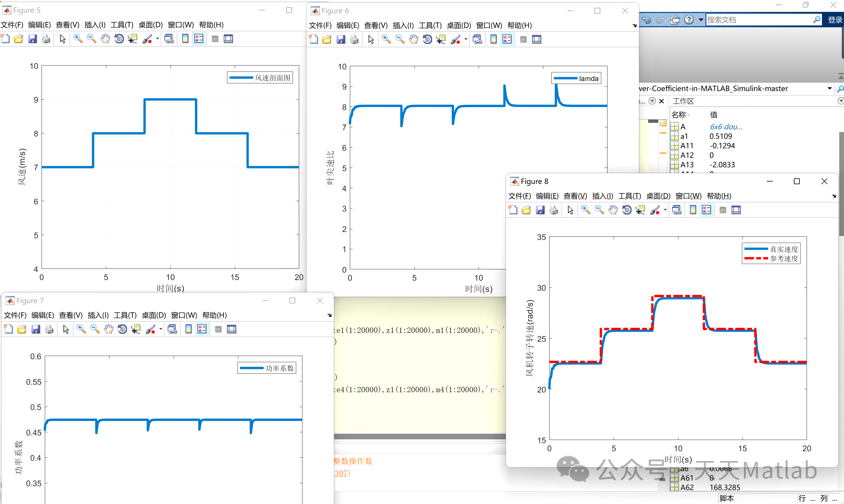This screenshot has height=504, width=844.
Task: Open Brush color dropdown in Figure 6
Action: click(x=466, y=39)
